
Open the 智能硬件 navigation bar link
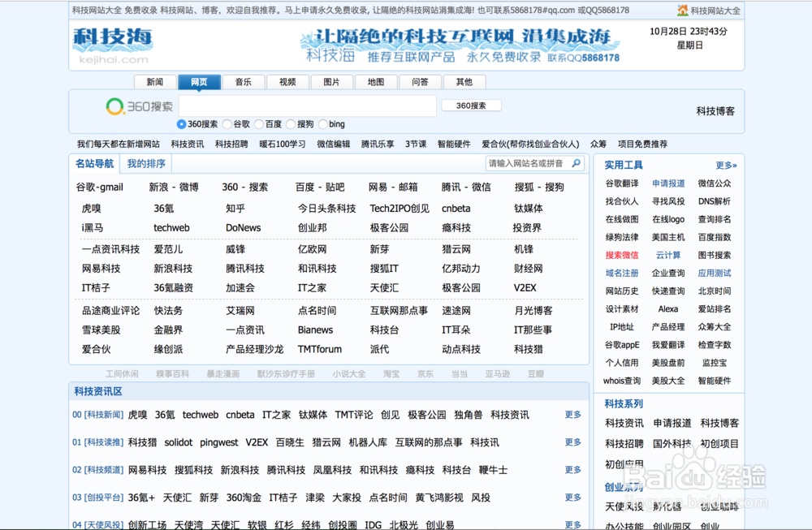tap(454, 144)
